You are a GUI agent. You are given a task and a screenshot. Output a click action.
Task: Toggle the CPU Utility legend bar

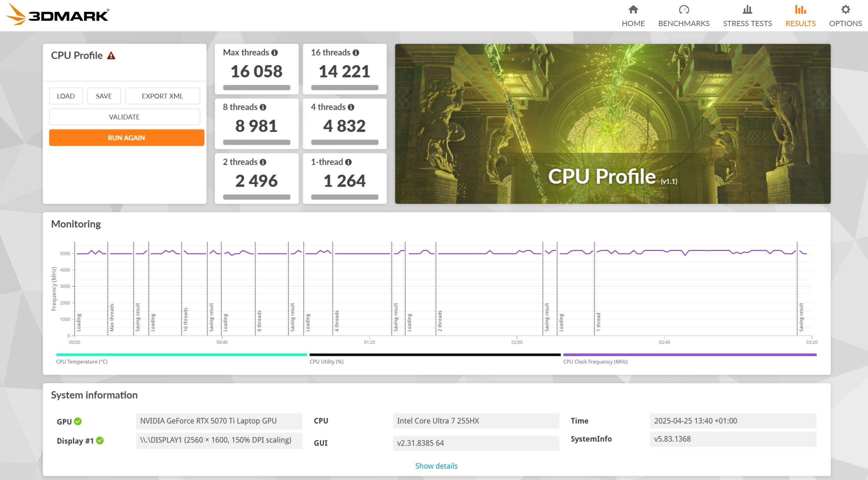coord(435,355)
